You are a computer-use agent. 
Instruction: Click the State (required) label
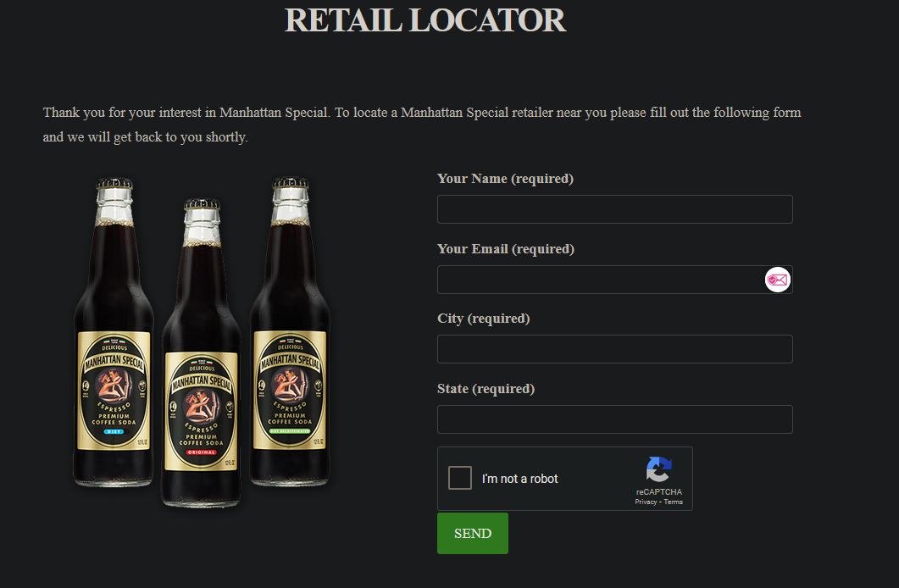[x=486, y=389]
